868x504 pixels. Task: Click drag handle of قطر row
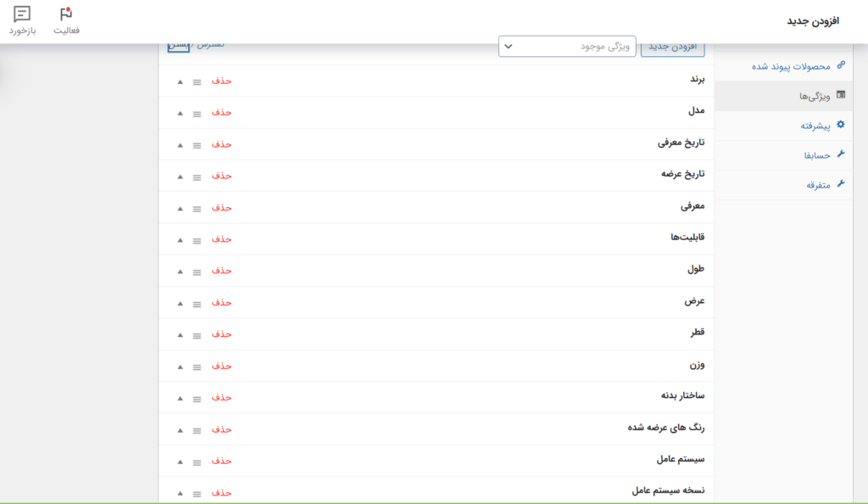(197, 336)
